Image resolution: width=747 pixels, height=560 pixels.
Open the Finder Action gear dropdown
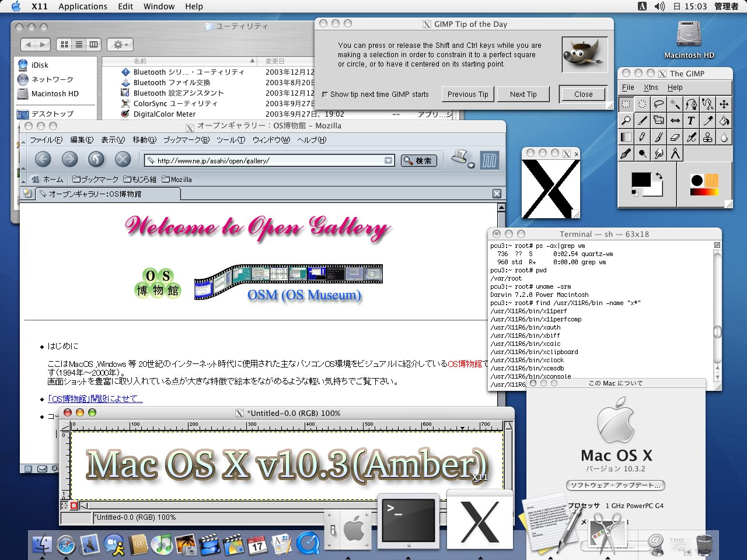tap(120, 44)
